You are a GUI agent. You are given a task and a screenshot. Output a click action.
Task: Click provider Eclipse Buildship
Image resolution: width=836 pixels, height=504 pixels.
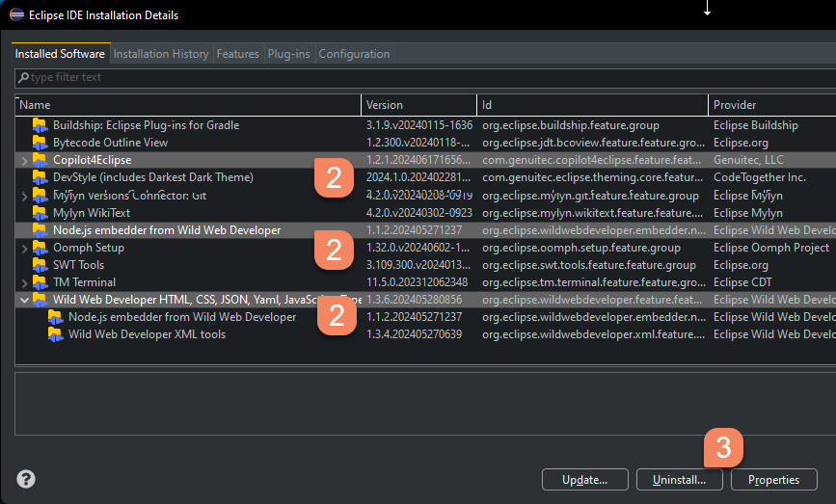click(756, 125)
